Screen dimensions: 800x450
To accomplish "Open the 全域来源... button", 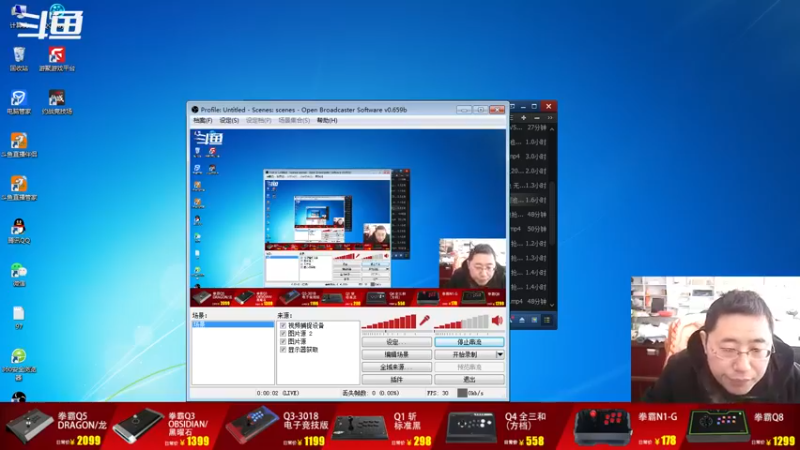I will tap(397, 367).
